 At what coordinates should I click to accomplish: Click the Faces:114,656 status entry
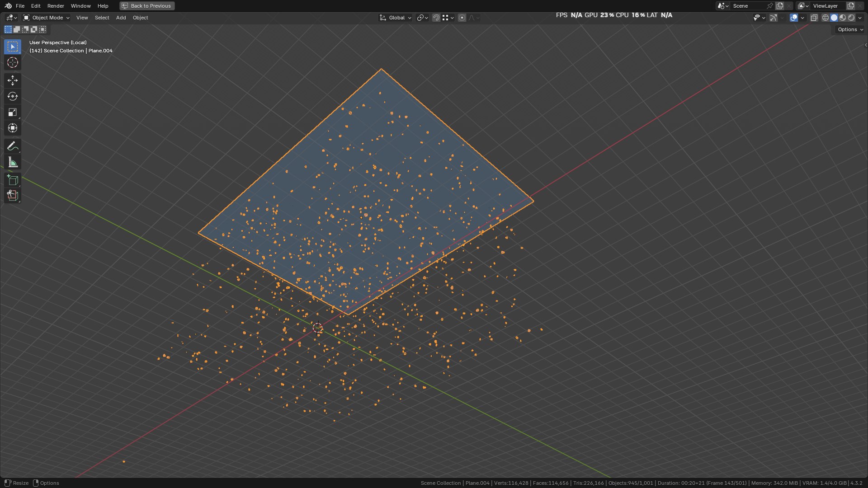pos(551,483)
